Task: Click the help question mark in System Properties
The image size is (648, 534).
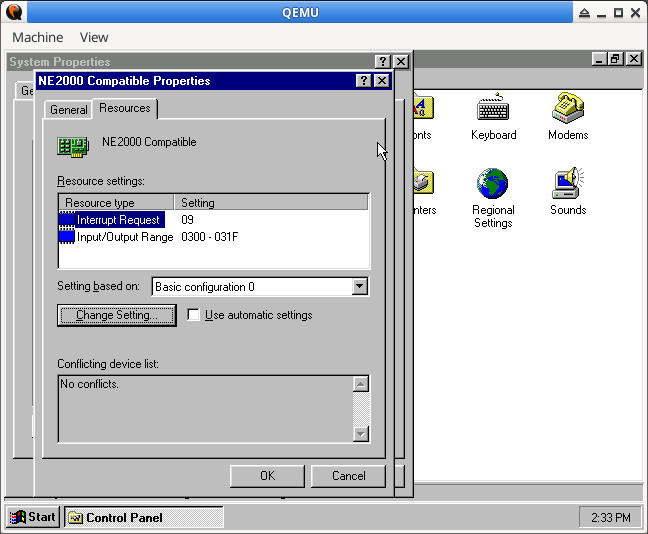Action: (x=383, y=62)
